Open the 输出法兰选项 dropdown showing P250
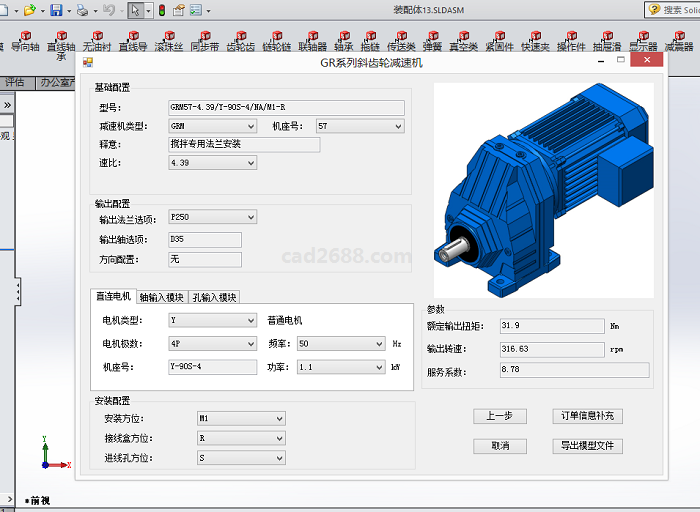Image resolution: width=700 pixels, height=512 pixels. coord(212,217)
